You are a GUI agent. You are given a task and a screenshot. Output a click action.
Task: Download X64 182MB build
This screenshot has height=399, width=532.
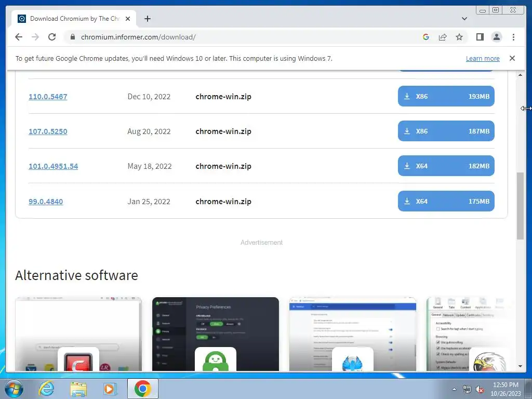[446, 166]
